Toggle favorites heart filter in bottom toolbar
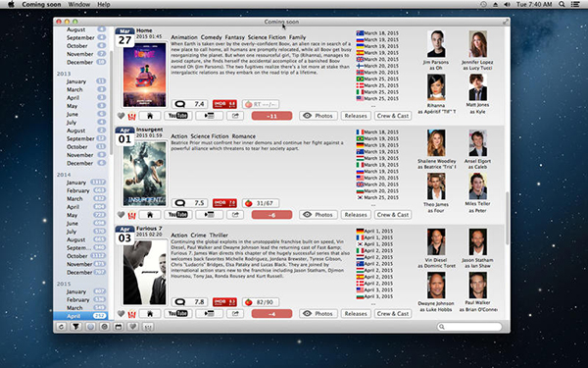 tap(132, 327)
